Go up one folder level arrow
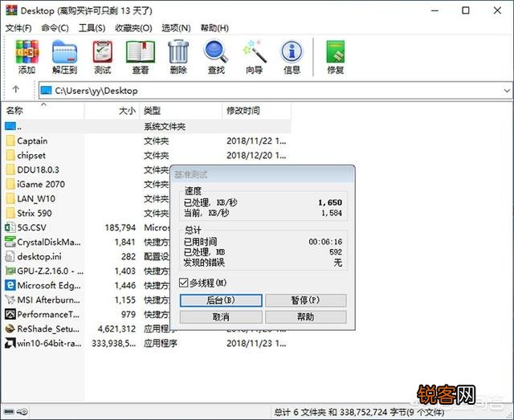Screen dimensions: 514x420 click(16, 89)
